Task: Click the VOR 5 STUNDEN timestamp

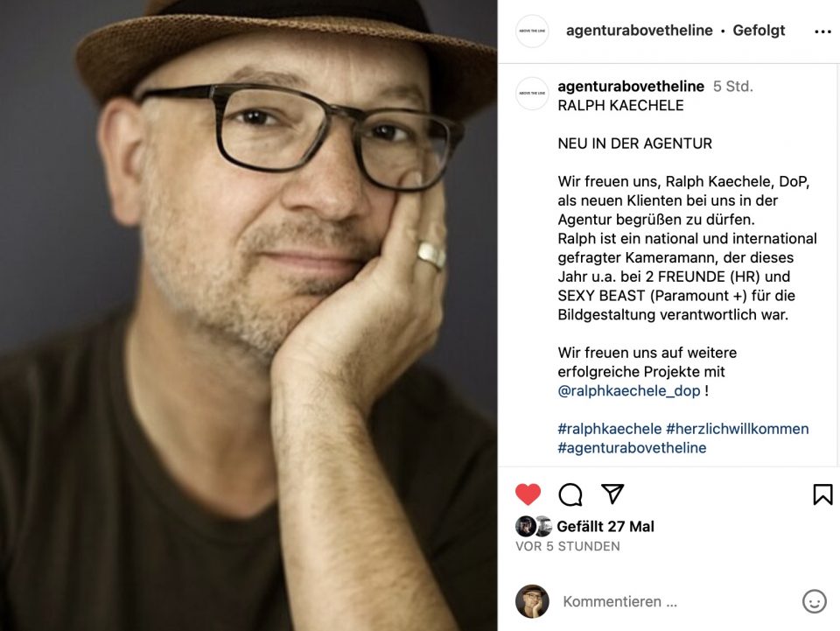Action: 567,546
